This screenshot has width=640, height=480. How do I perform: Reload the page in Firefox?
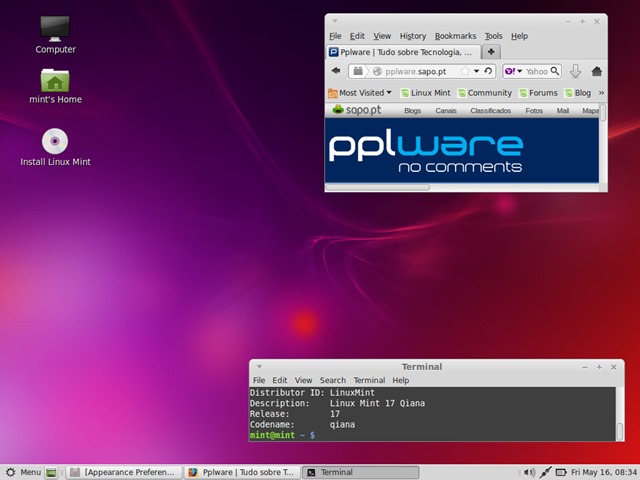point(488,71)
